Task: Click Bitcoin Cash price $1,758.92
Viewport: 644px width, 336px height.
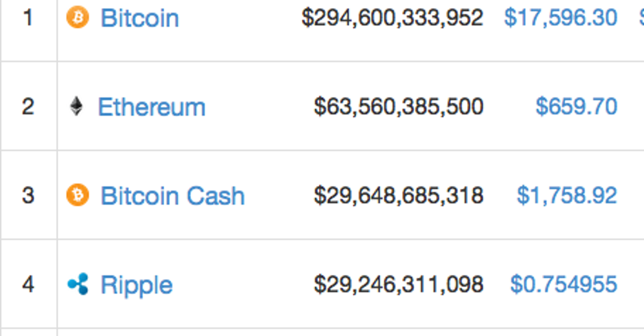Action: 567,195
